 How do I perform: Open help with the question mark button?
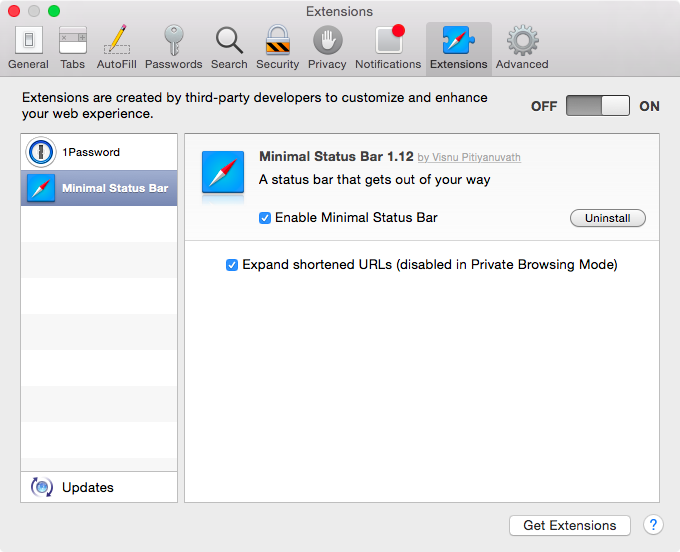tap(653, 525)
